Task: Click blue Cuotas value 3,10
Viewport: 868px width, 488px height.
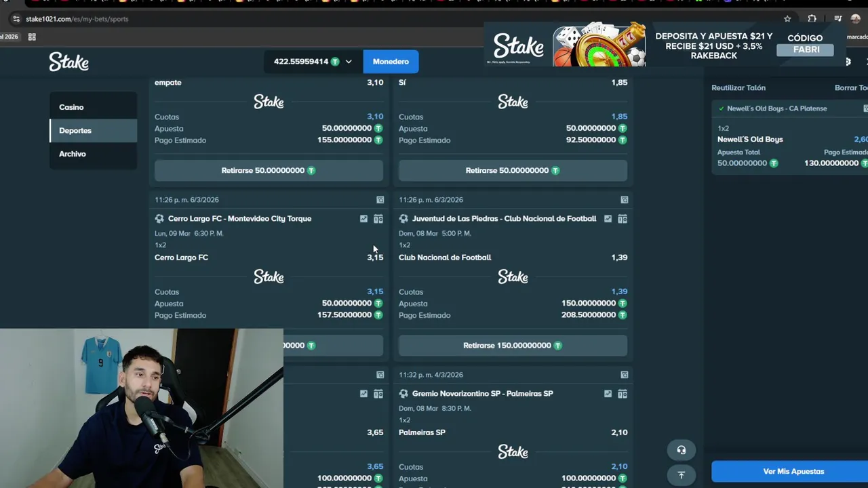Action: (x=375, y=117)
